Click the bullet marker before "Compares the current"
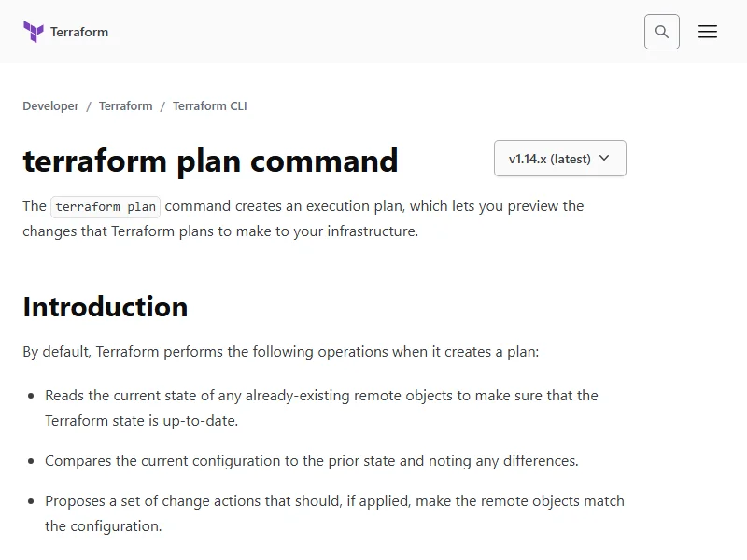747x560 pixels. (32, 461)
